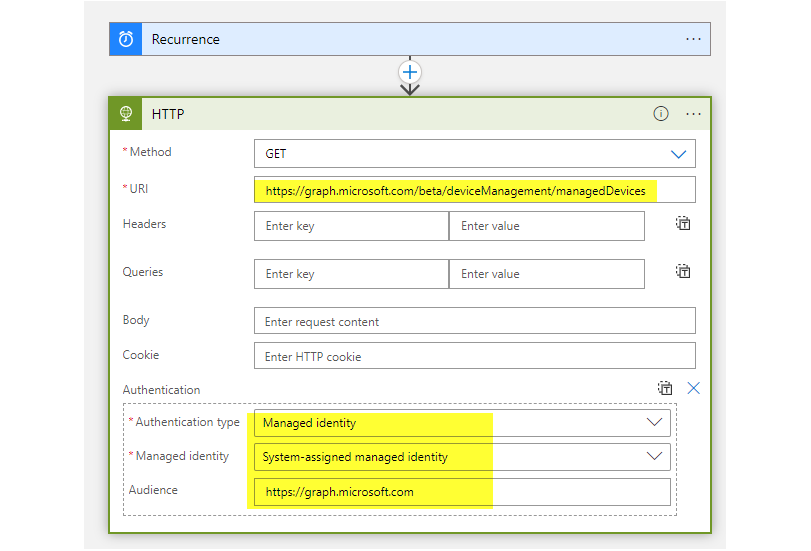Click the Headers Enter value field

coord(547,226)
